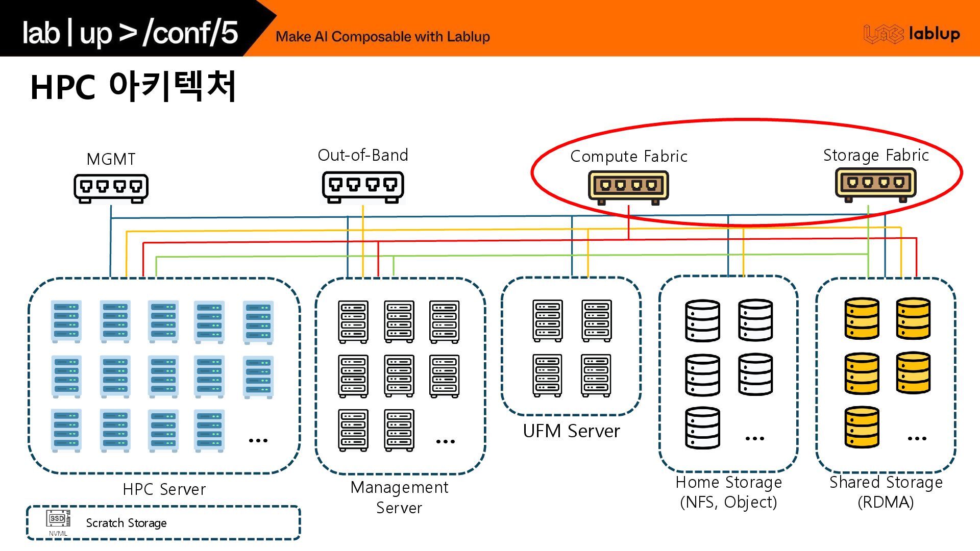980x551 pixels.
Task: Click the ellipsis in Management Server group
Action: (445, 441)
